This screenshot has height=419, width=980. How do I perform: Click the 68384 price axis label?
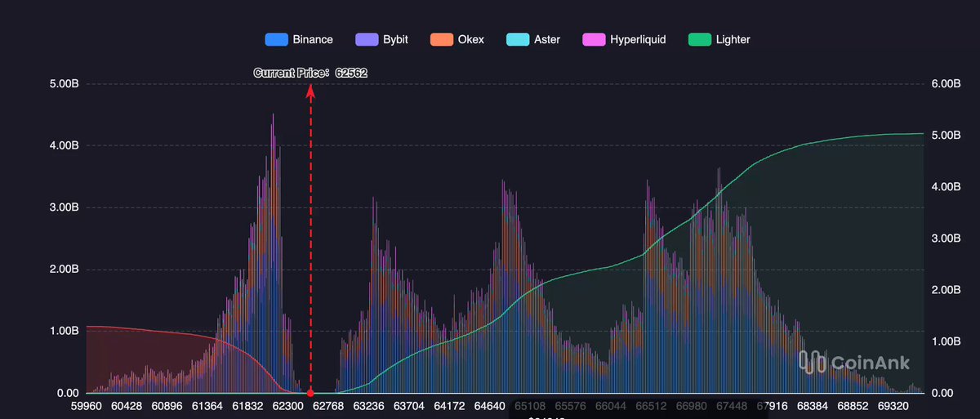click(811, 406)
